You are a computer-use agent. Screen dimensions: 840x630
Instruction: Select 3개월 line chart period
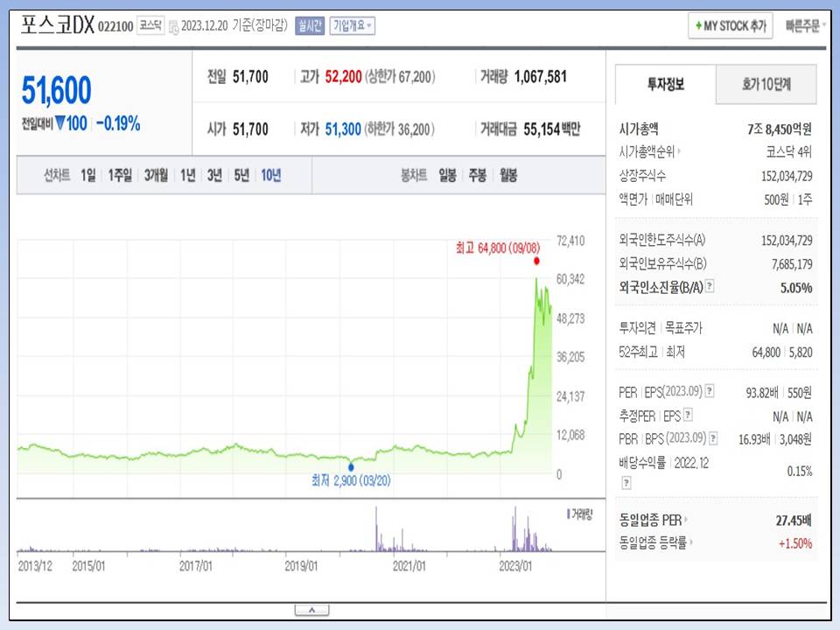click(156, 175)
